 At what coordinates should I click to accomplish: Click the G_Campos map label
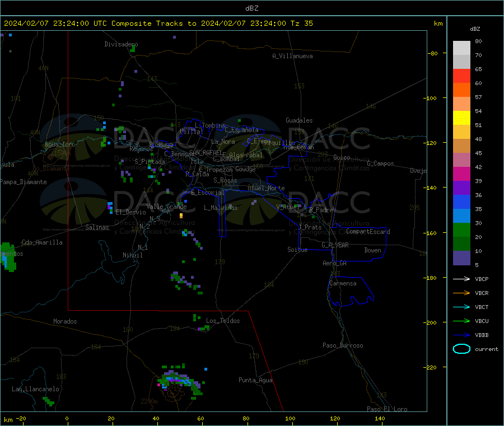pyautogui.click(x=381, y=163)
